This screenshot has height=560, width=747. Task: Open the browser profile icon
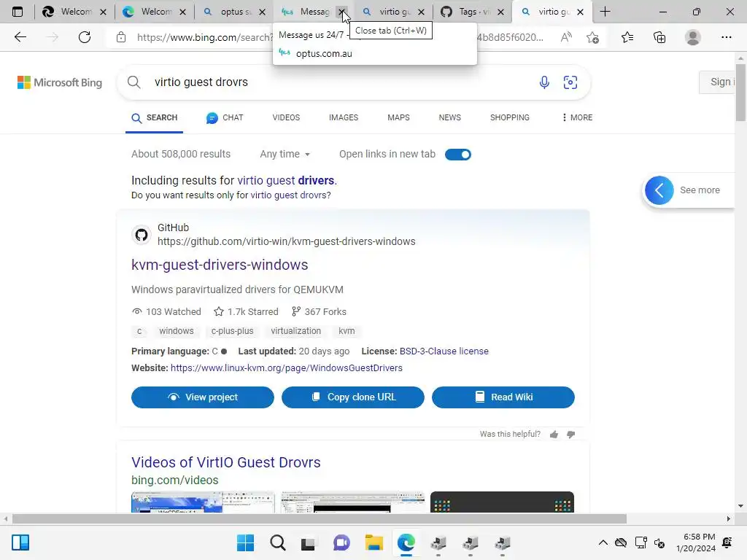click(x=693, y=37)
